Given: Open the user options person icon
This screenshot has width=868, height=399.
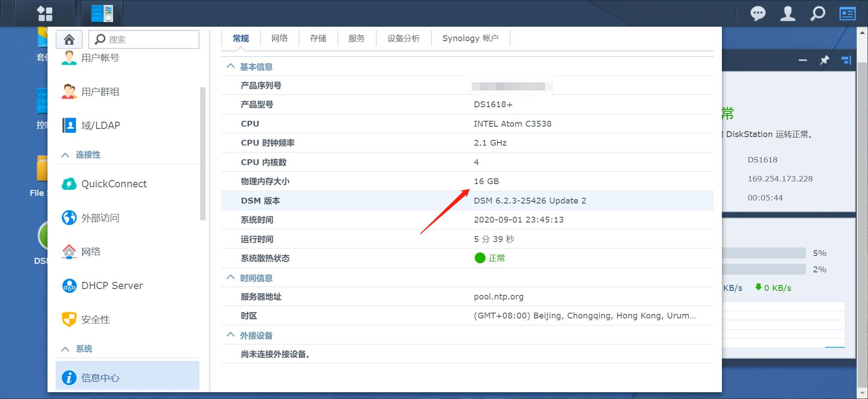Looking at the screenshot, I should click(x=788, y=14).
